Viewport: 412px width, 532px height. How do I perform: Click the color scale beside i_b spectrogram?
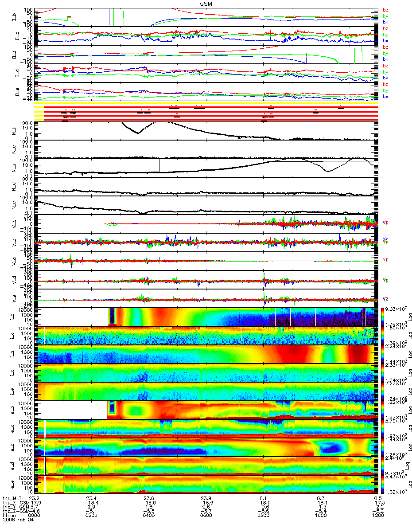pos(382,317)
